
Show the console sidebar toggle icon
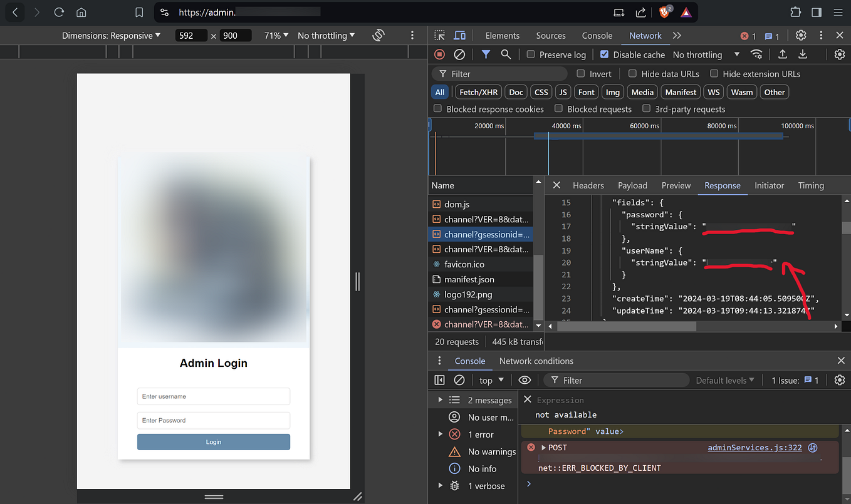tap(439, 380)
